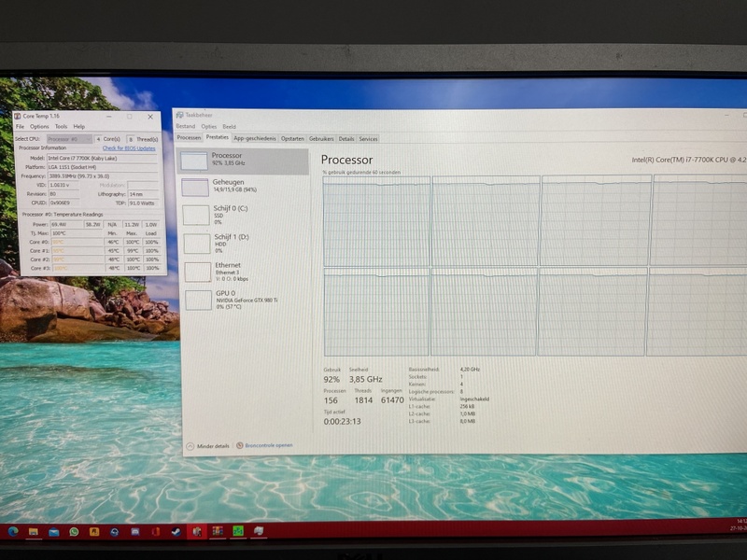The image size is (747, 560).
Task: Select Schijf 1 (D:) HDD entry
Action: coord(244,244)
